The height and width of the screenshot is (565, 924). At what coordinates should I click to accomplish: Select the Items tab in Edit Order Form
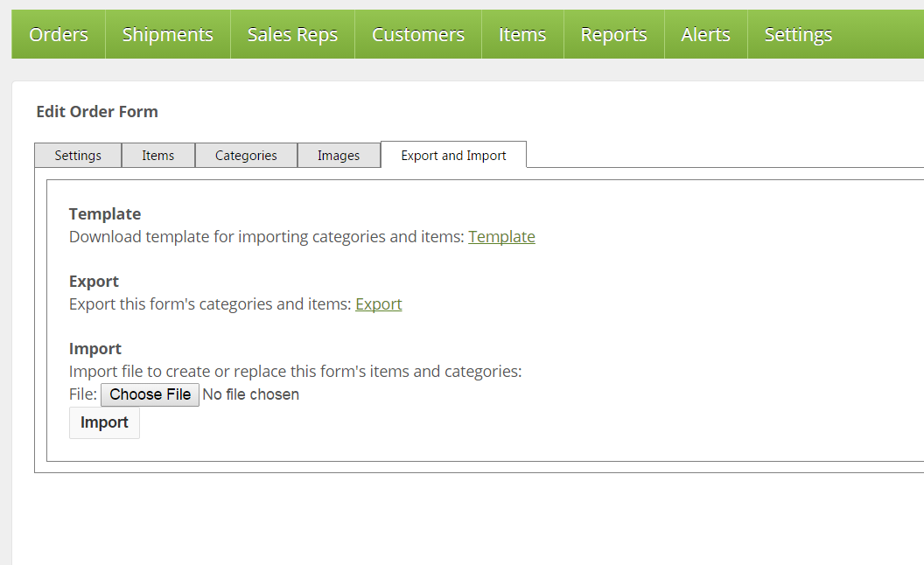[x=158, y=155]
